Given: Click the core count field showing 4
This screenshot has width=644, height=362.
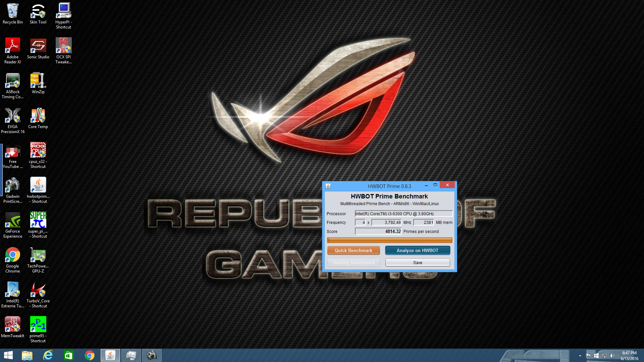Looking at the screenshot, I should point(360,222).
